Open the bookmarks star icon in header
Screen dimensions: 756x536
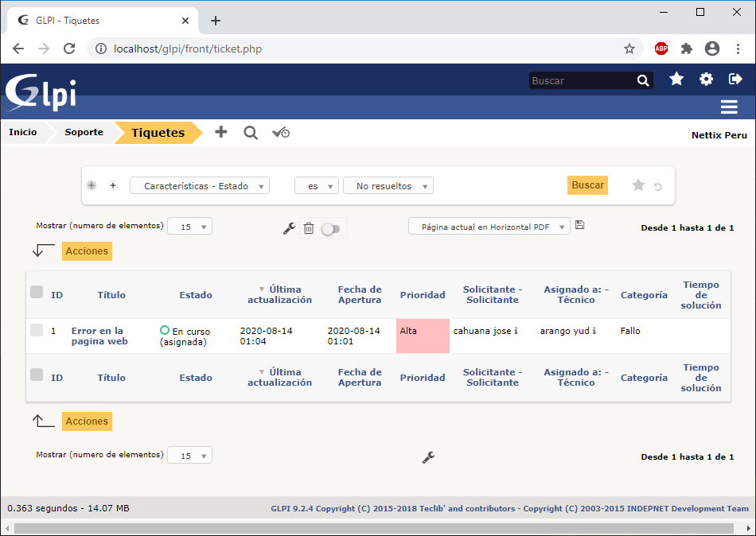[676, 80]
